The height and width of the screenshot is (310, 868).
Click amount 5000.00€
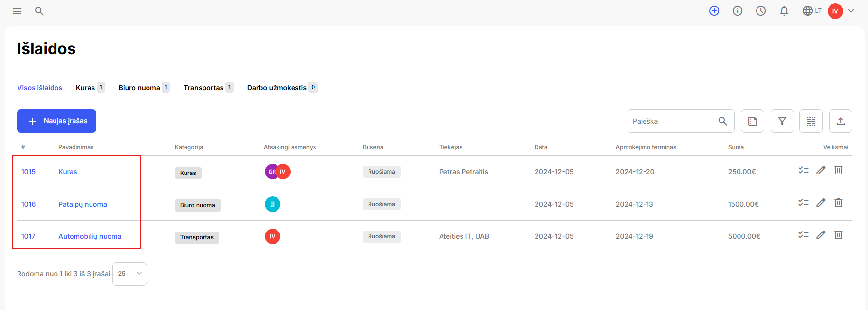pos(744,236)
